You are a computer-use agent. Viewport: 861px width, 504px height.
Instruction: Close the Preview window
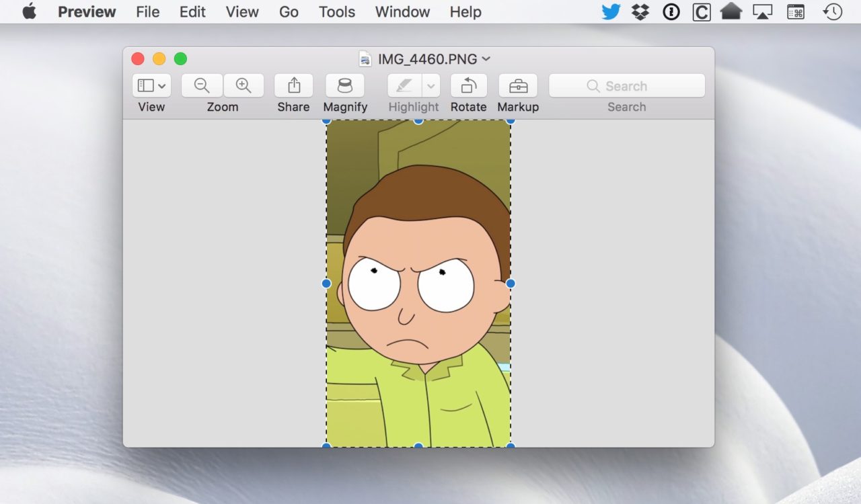coord(138,59)
